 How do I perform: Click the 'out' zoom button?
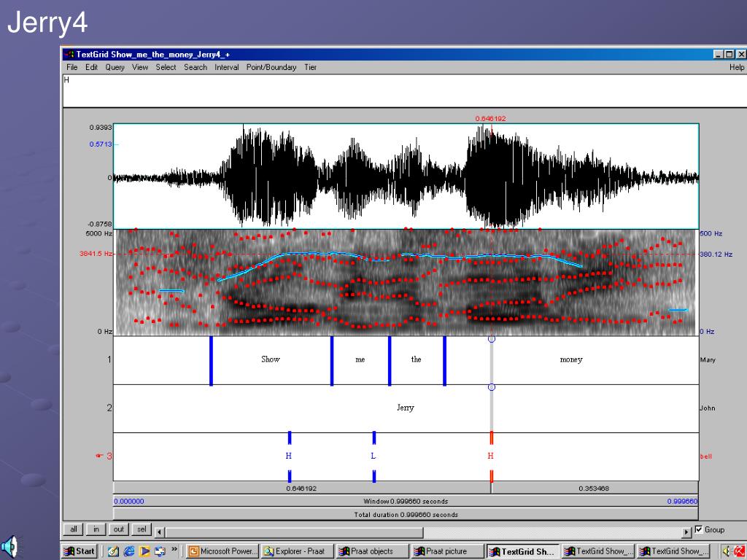pos(119,529)
